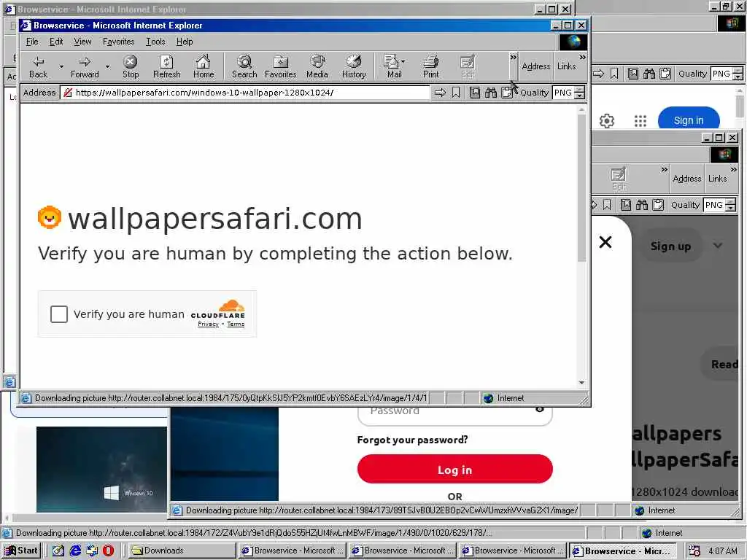The height and width of the screenshot is (560, 747).
Task: Close the login overlay with X icon
Action: pyautogui.click(x=605, y=242)
